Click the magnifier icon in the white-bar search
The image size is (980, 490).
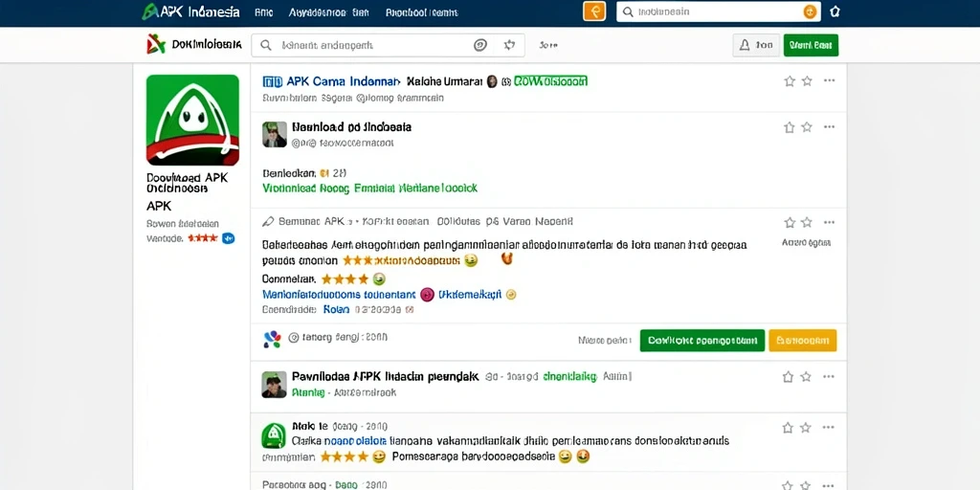pos(266,45)
